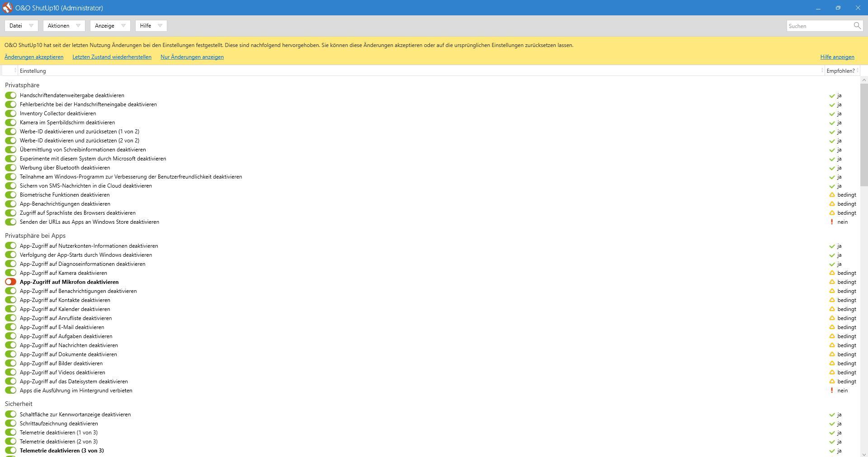Click the Privatsphäre bei Apps group heading
This screenshot has width=868, height=457.
(35, 236)
